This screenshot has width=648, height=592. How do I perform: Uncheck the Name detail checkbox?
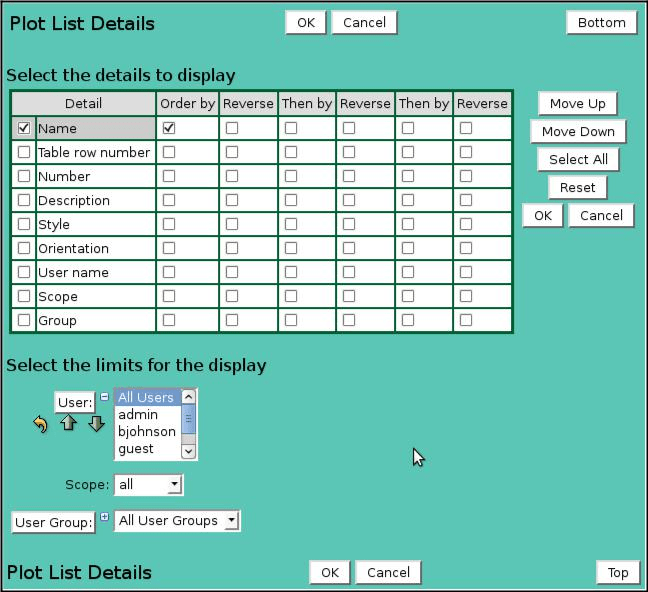[24, 128]
